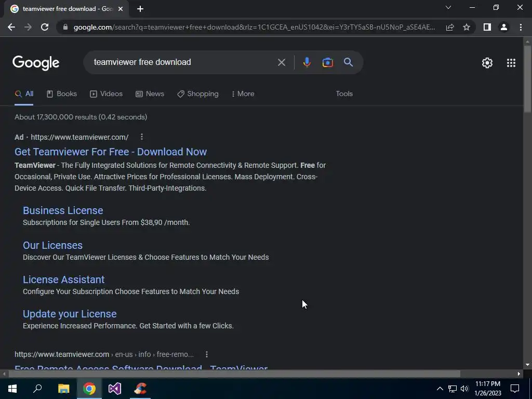Submit search with magnifier icon
The height and width of the screenshot is (399, 532).
click(349, 62)
